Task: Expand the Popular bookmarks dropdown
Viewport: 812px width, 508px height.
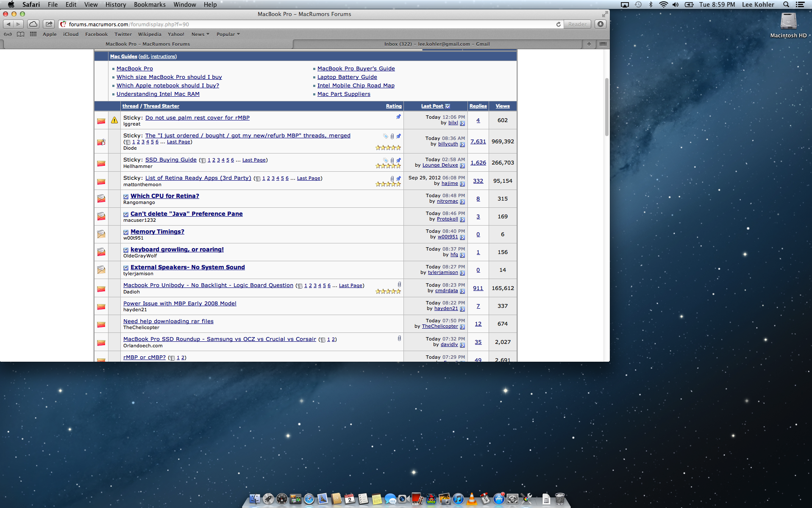Action: pos(228,34)
